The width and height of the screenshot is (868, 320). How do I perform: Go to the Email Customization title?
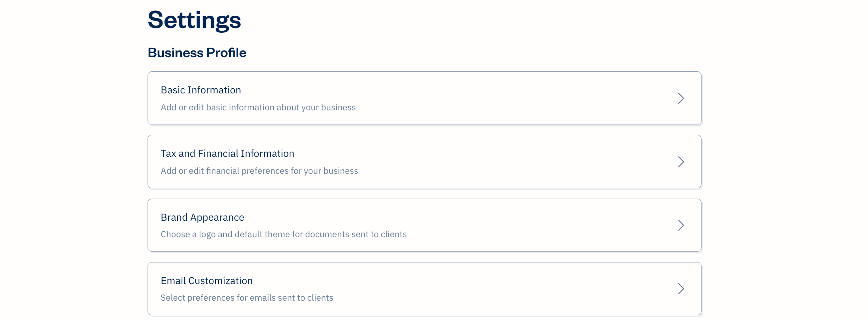[207, 281]
